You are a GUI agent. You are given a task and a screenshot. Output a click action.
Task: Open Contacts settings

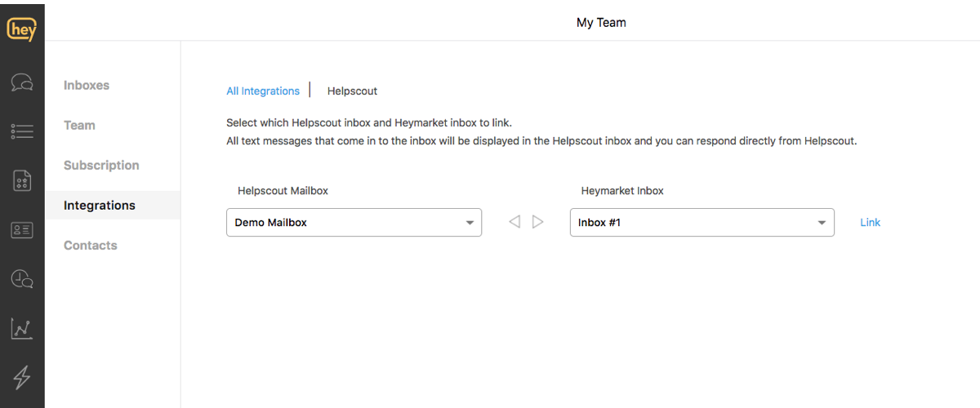click(91, 245)
